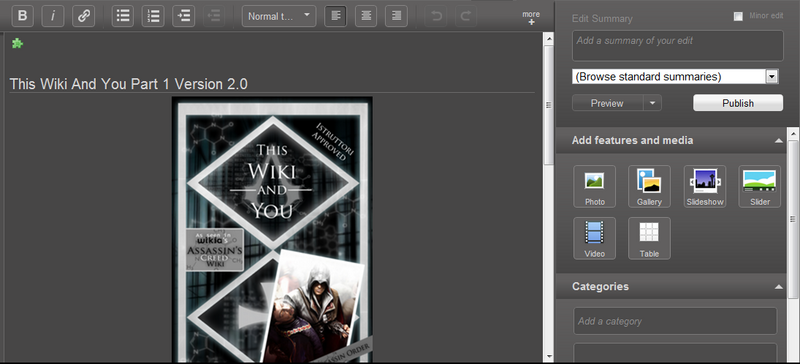Image resolution: width=800 pixels, height=364 pixels.
Task: Collapse the Categories section
Action: pyautogui.click(x=779, y=287)
